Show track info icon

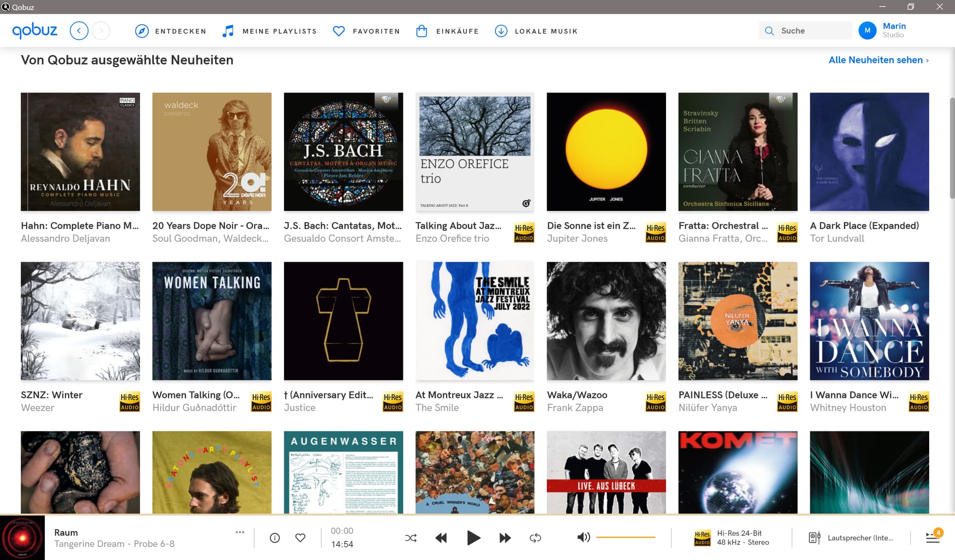[x=275, y=538]
